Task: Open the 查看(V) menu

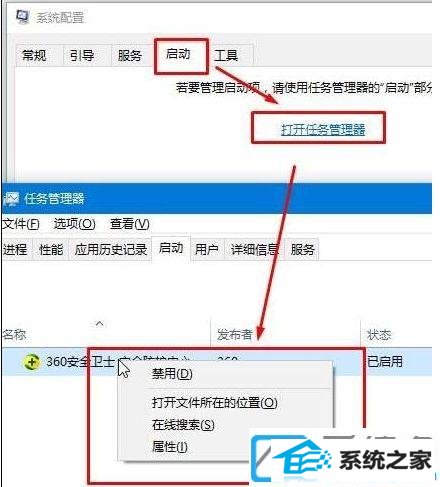Action: (x=130, y=224)
